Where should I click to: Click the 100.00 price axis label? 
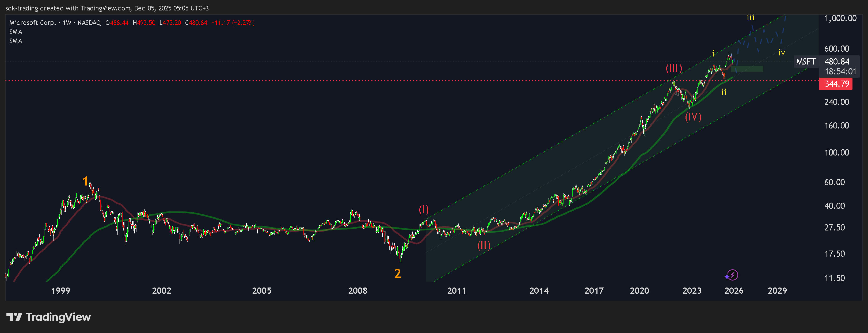coord(837,152)
